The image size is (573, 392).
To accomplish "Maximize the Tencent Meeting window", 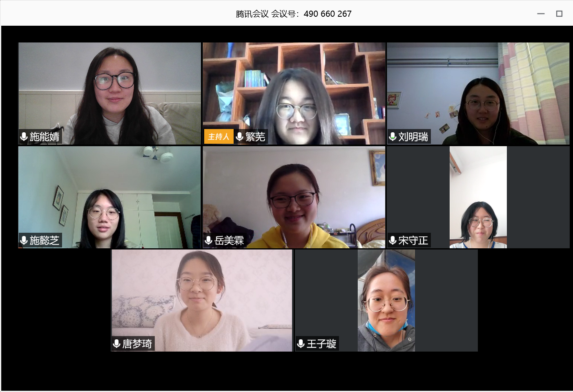I will coord(560,13).
